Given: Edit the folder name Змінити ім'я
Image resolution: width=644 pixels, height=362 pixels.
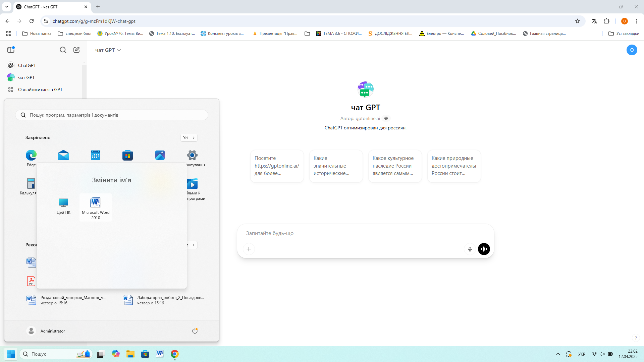Looking at the screenshot, I should (112, 180).
